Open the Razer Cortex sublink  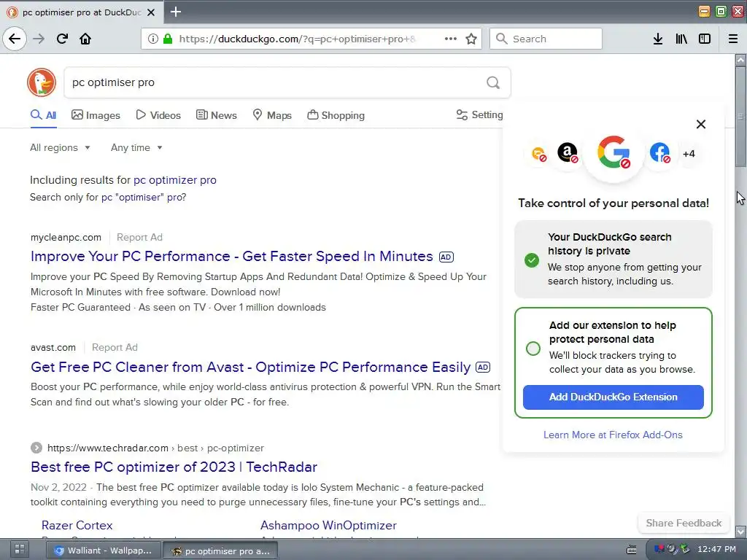pyautogui.click(x=77, y=525)
